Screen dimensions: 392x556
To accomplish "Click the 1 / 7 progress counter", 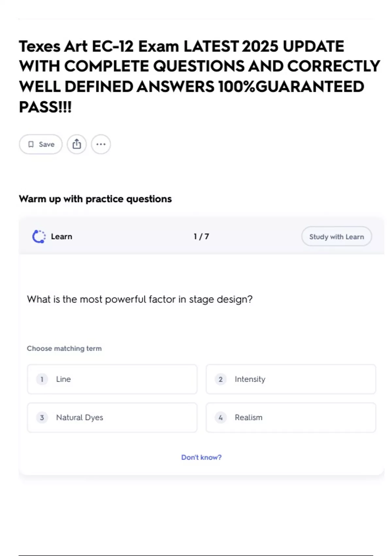I will [201, 236].
